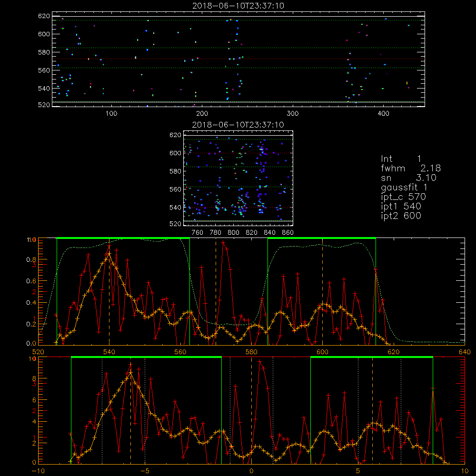Click right green bar atop profile plot
Viewport: 476px width, 476px height.
coord(322,238)
